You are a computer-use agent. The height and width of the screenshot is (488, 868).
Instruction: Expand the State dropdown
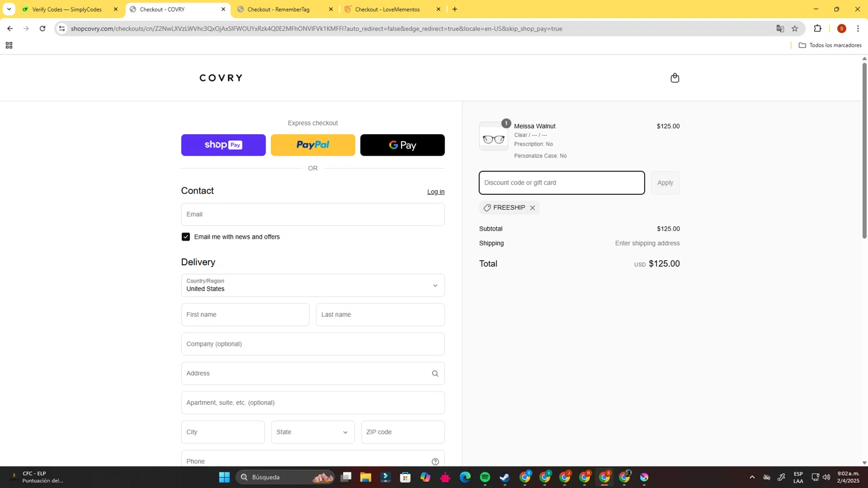[313, 432]
